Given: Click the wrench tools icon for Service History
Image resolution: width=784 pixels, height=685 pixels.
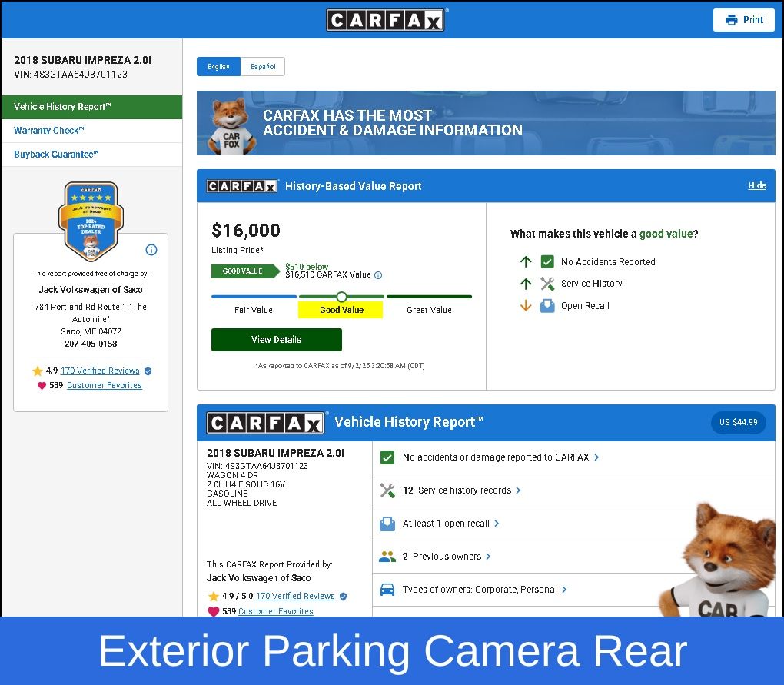Looking at the screenshot, I should [547, 284].
